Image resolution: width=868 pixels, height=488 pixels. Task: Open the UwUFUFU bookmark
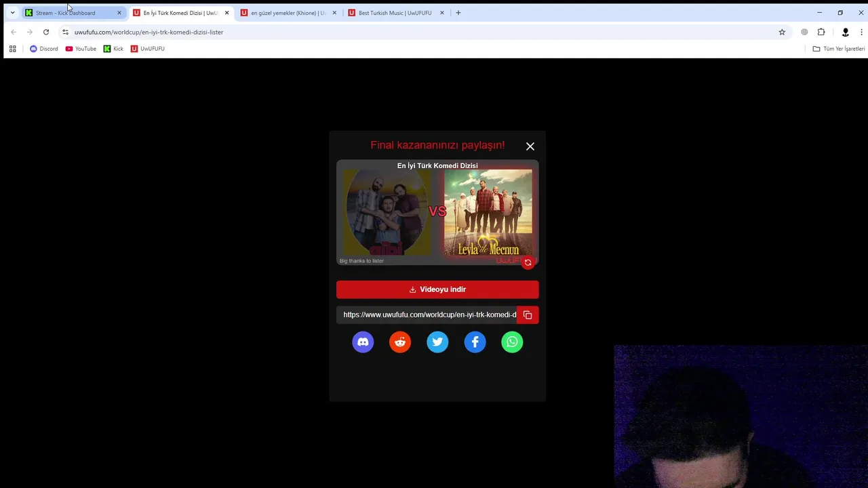coord(148,49)
